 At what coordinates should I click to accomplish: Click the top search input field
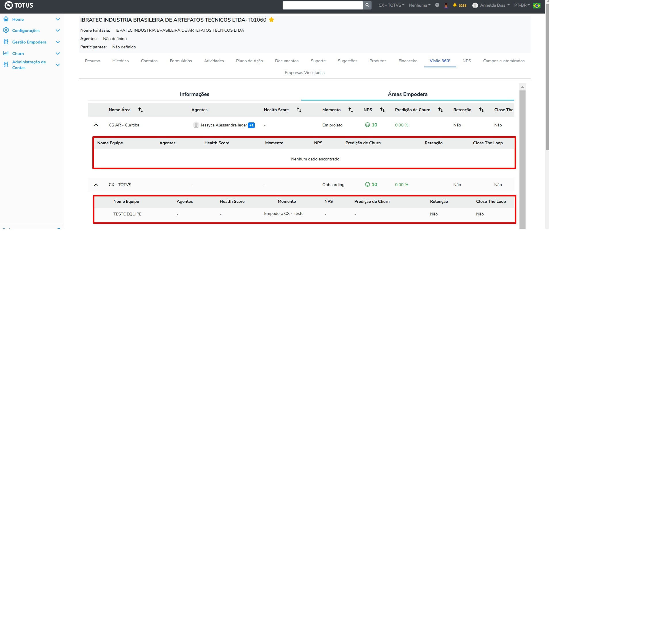[x=322, y=5]
